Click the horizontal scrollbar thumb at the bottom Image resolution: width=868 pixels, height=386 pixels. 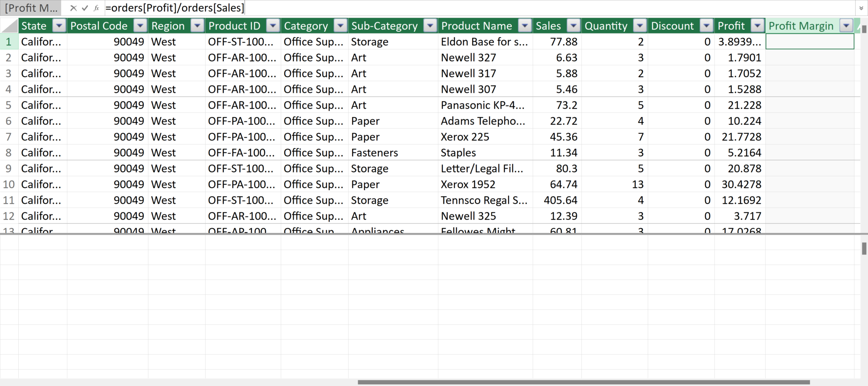pyautogui.click(x=584, y=382)
